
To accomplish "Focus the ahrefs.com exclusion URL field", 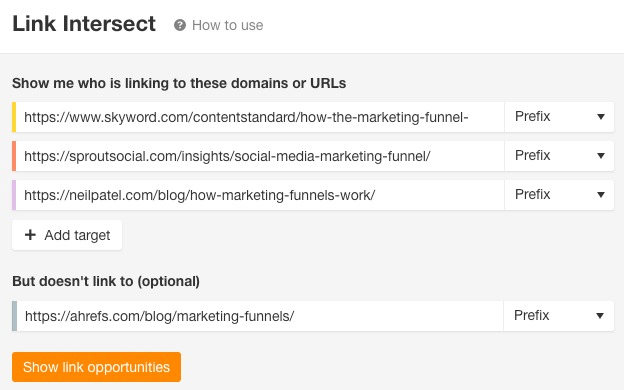I will (x=260, y=316).
